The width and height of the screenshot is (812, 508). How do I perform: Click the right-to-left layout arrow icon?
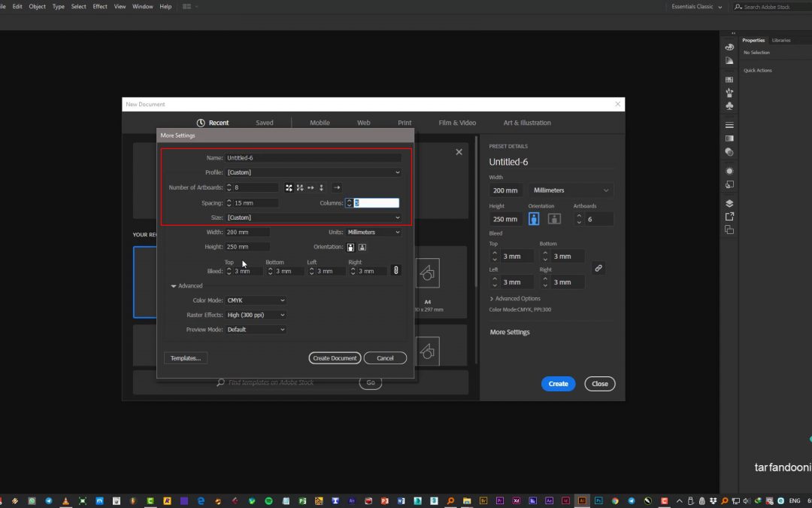[336, 187]
